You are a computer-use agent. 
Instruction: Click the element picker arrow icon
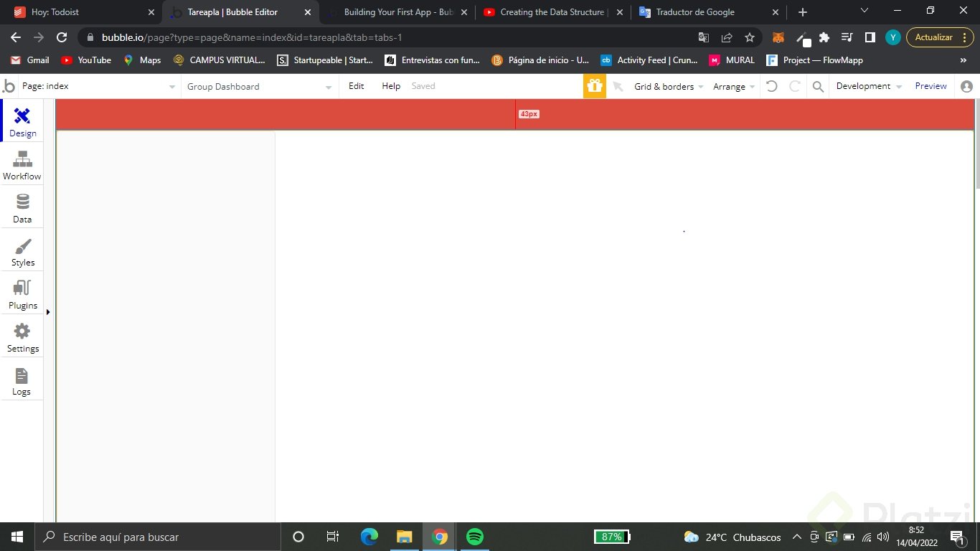click(x=618, y=86)
